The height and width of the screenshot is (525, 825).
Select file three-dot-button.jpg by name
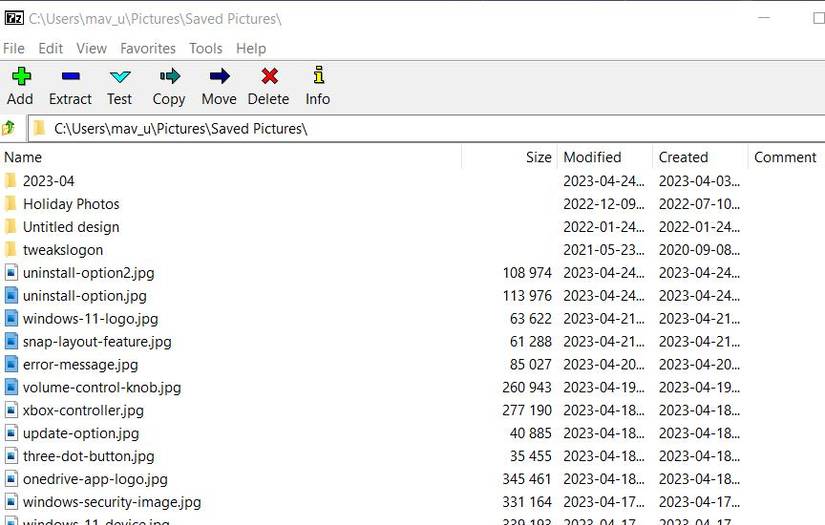tap(88, 456)
